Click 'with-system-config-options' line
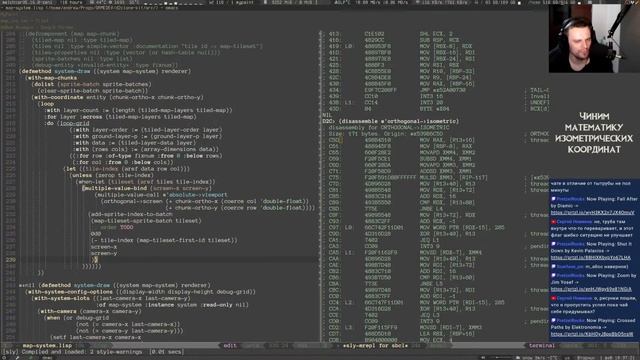640x360 pixels. point(140,292)
